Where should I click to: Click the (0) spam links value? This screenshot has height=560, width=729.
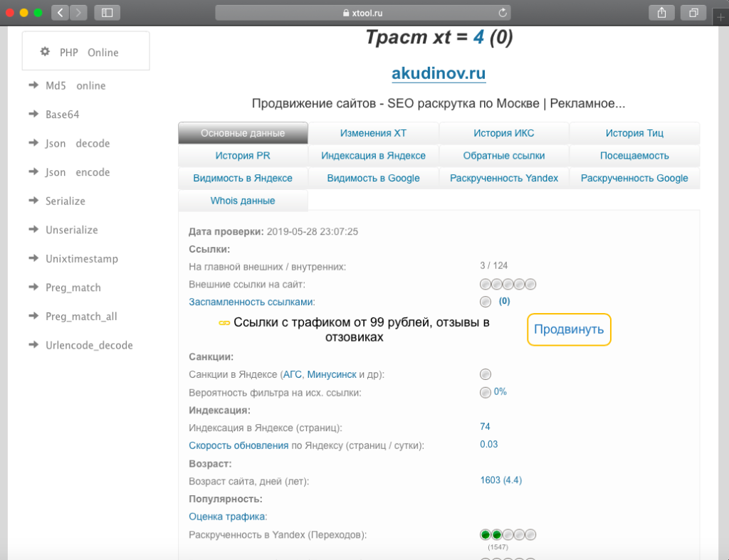click(x=505, y=301)
